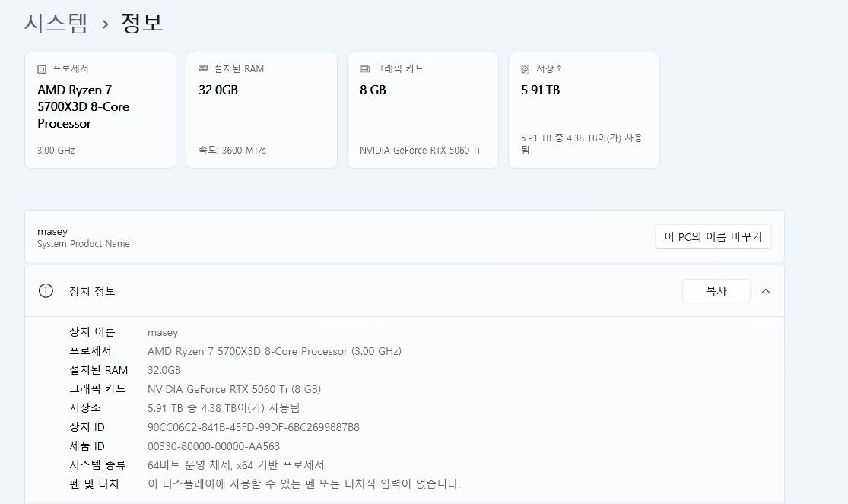This screenshot has width=848, height=504.
Task: Click the masey System Product Name row
Action: pyautogui.click(x=405, y=236)
